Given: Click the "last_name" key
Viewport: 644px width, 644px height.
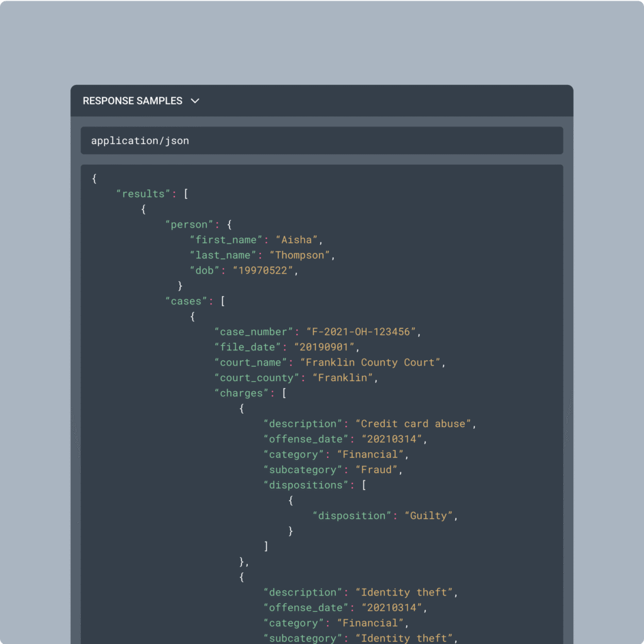Looking at the screenshot, I should 223,255.
